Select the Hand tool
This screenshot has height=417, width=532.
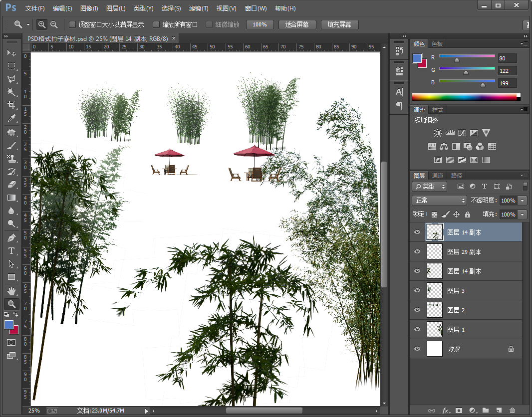[x=11, y=290]
